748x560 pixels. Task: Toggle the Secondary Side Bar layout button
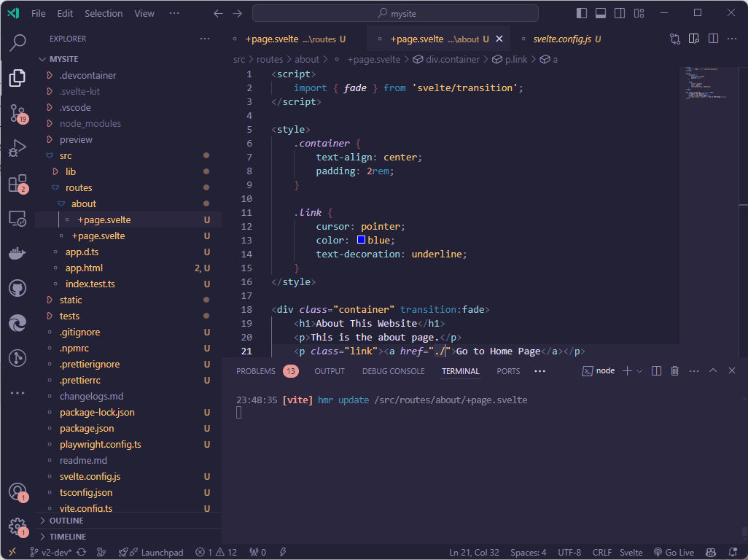(x=620, y=13)
